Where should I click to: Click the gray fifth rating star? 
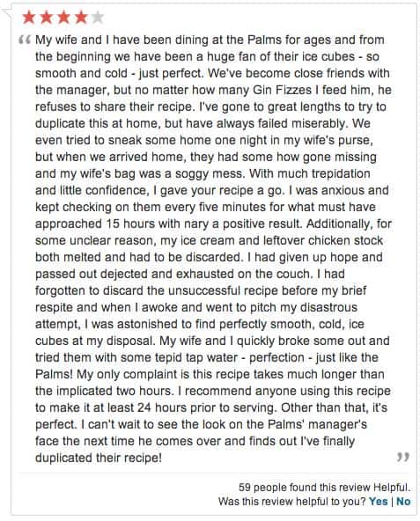98,17
